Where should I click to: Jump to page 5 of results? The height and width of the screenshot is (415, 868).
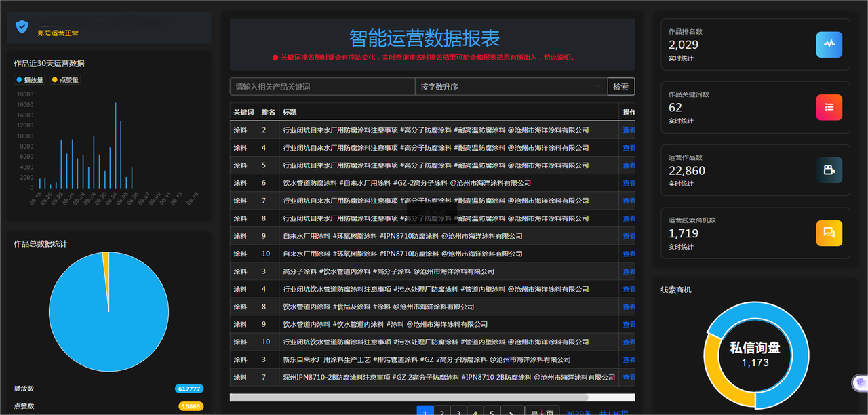(x=492, y=412)
